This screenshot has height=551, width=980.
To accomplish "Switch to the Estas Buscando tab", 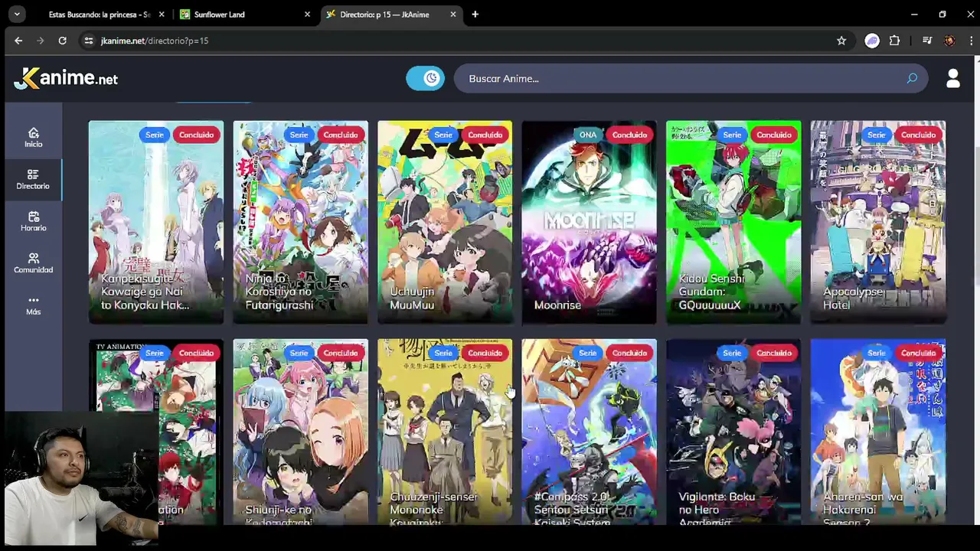I will 100,15.
